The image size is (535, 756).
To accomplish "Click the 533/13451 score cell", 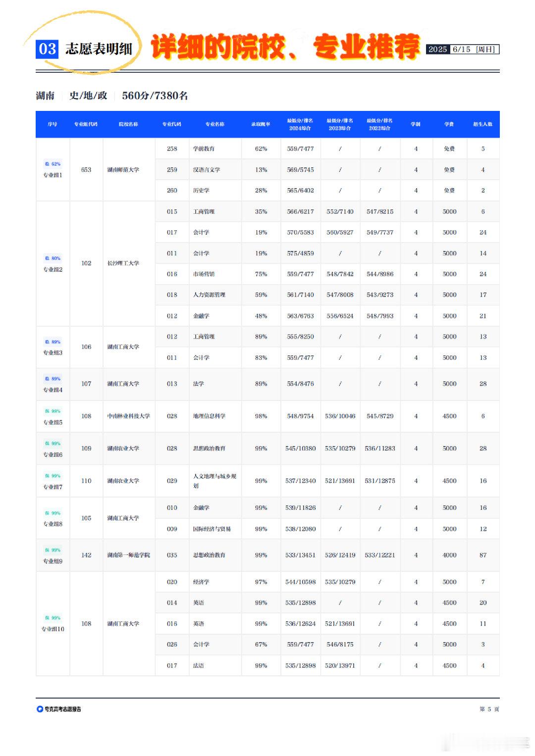I will tap(300, 555).
